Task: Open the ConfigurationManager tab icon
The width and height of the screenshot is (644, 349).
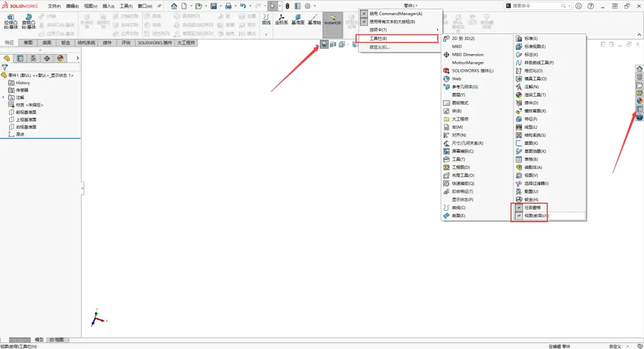Action: pos(33,58)
